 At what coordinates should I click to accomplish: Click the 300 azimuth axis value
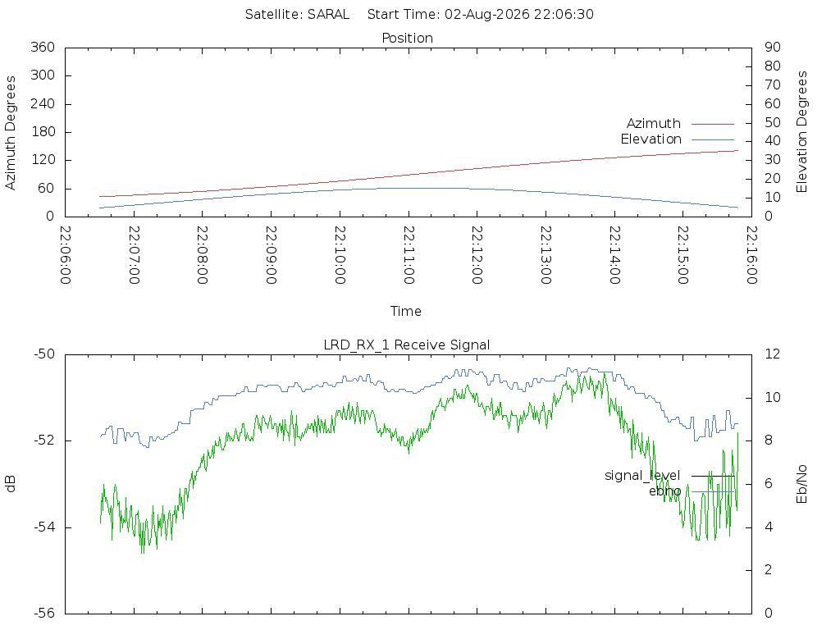point(43,75)
